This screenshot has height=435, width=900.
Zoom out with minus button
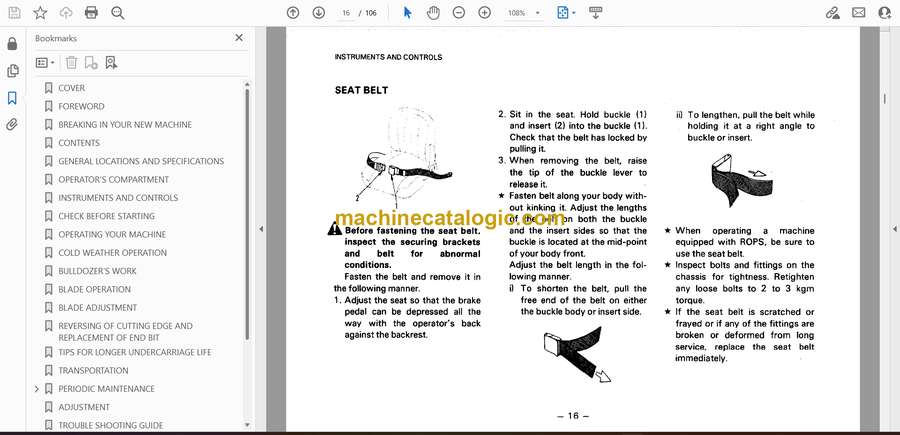tap(459, 13)
